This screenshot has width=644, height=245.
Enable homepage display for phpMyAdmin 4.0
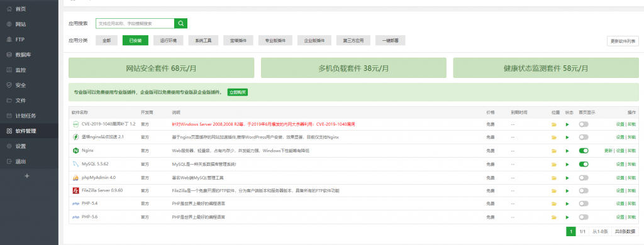click(x=583, y=178)
